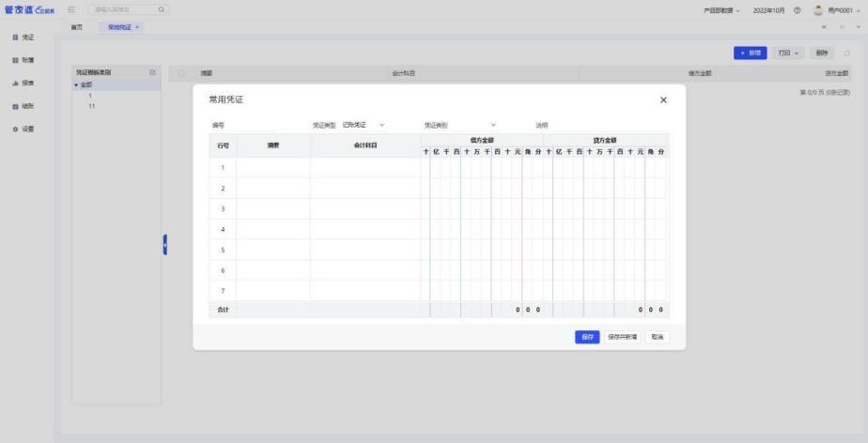The image size is (868, 443).
Task: Click the help question mark icon
Action: click(x=797, y=9)
